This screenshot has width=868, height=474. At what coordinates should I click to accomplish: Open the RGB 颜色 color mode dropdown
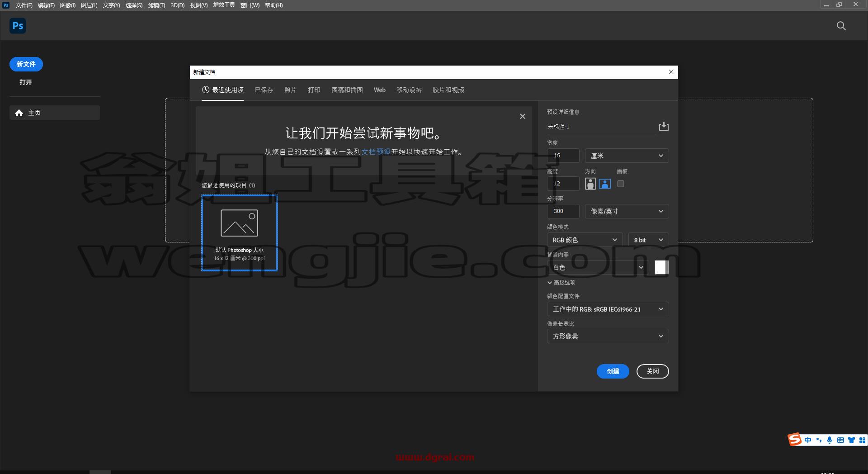[x=585, y=240]
